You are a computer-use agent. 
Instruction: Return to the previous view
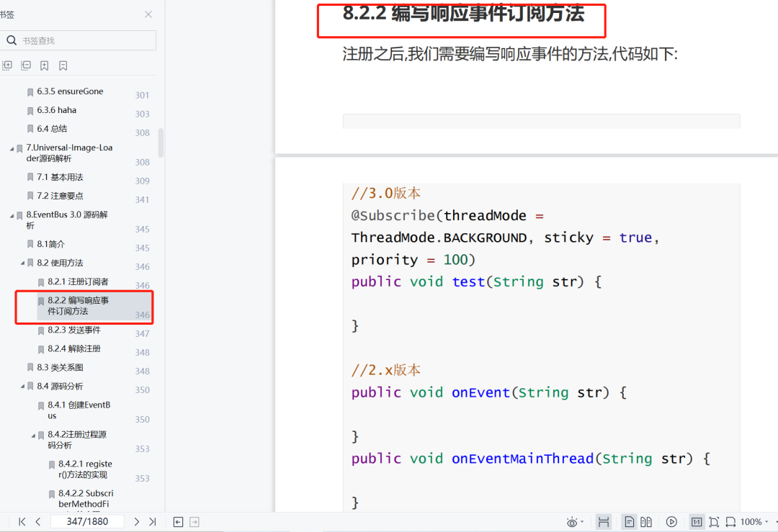(178, 522)
